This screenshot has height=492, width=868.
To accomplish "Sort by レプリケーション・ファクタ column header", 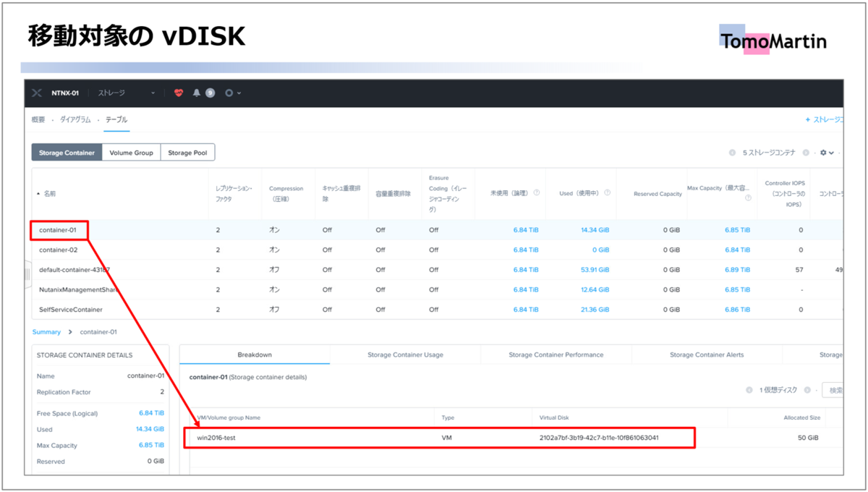I will pos(234,193).
